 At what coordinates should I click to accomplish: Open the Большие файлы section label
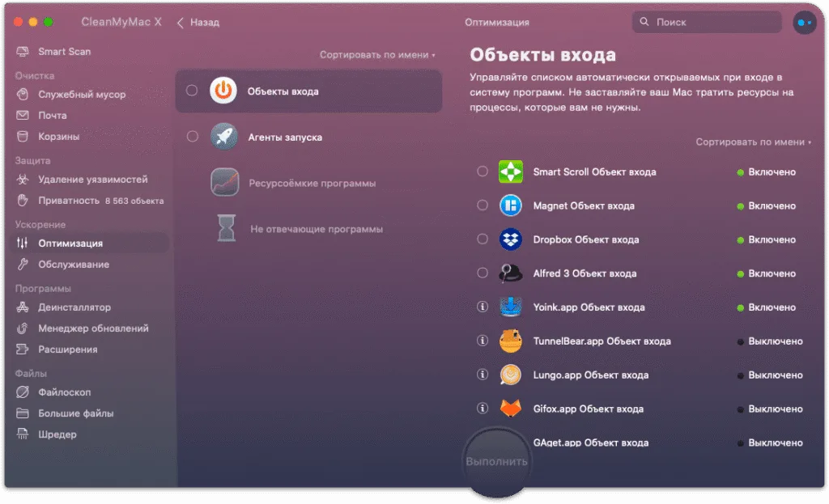click(75, 413)
